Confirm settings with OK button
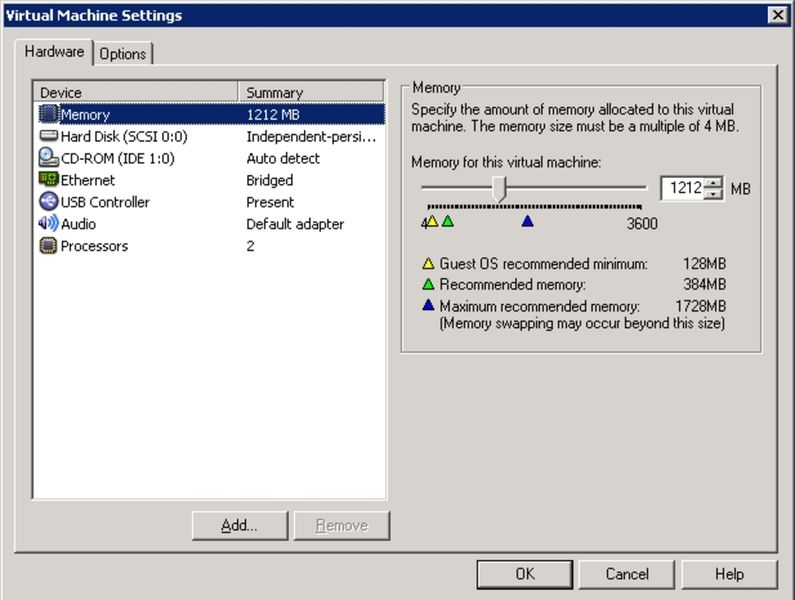The image size is (795, 600). click(525, 574)
